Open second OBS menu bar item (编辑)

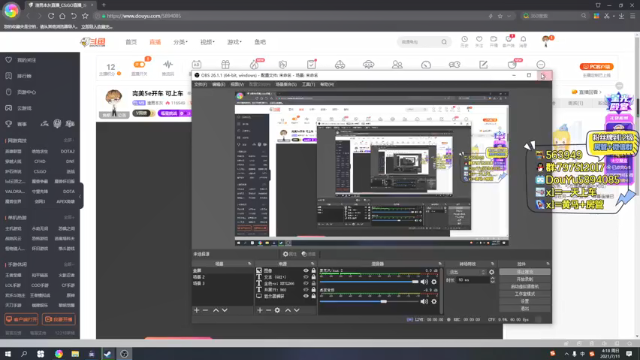(x=218, y=84)
